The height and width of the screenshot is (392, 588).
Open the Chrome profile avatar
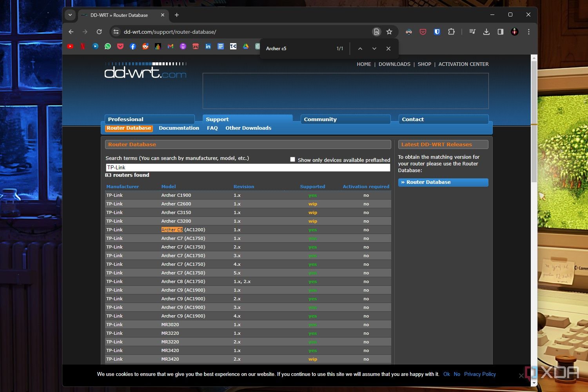point(515,32)
